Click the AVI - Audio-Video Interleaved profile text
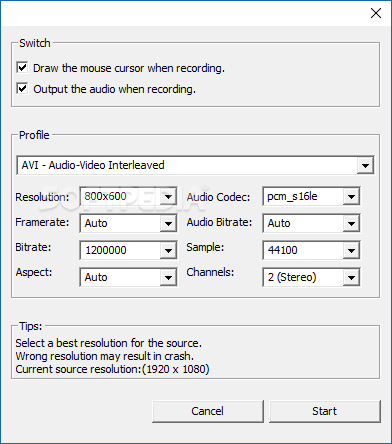This screenshot has width=392, height=444. (93, 165)
